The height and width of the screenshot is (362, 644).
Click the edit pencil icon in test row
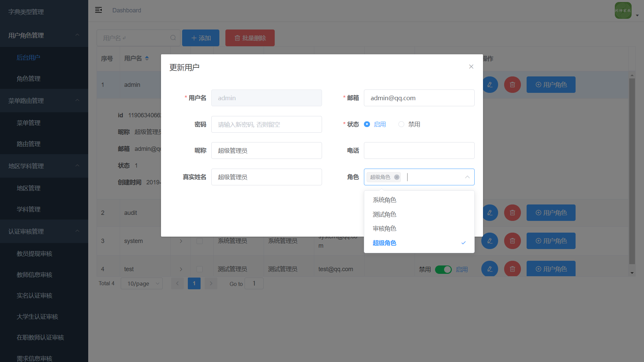click(490, 269)
